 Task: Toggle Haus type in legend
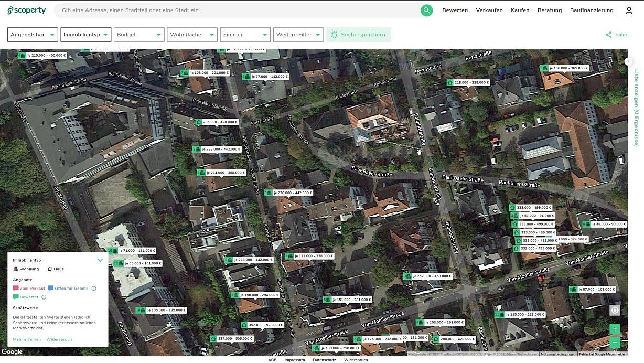[56, 269]
